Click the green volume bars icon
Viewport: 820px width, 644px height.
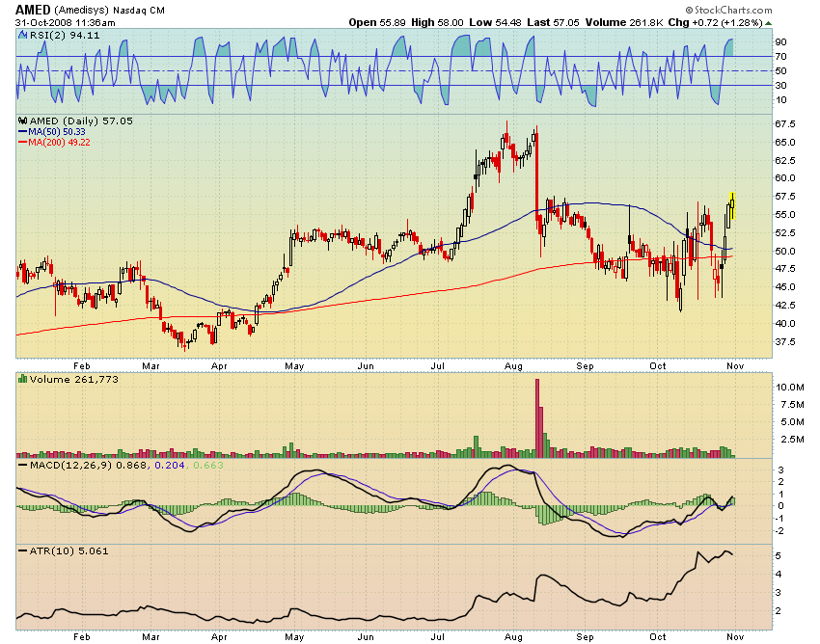coord(22,379)
